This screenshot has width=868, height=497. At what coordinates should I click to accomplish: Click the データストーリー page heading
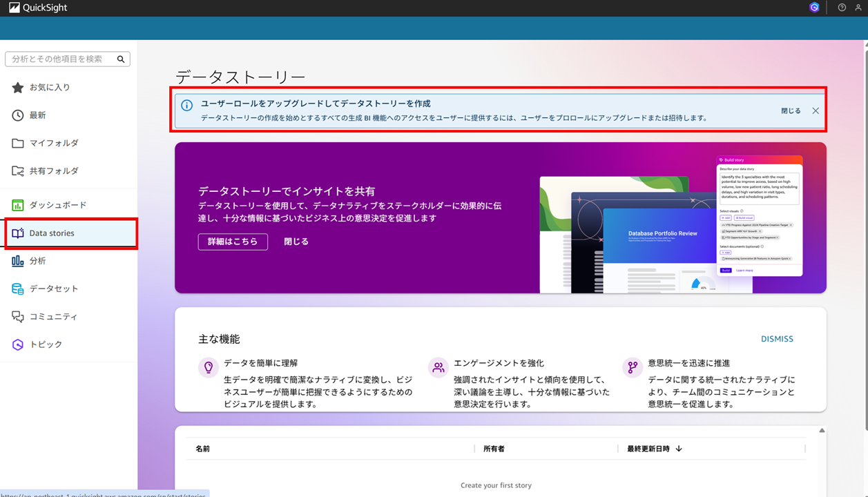[240, 77]
